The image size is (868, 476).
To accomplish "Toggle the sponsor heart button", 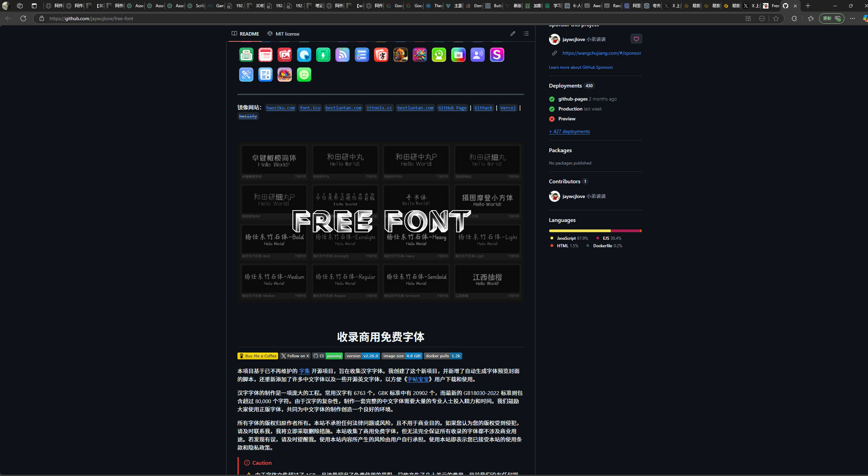I will point(636,39).
